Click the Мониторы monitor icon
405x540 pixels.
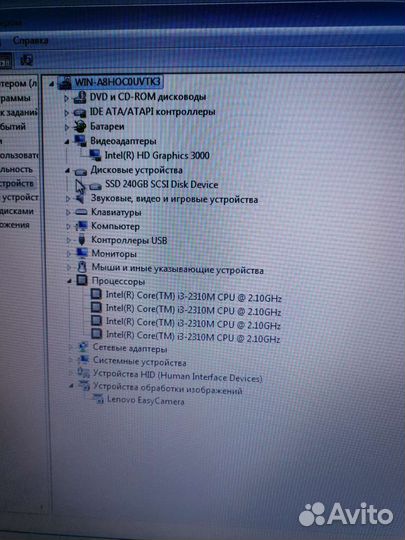tap(82, 253)
